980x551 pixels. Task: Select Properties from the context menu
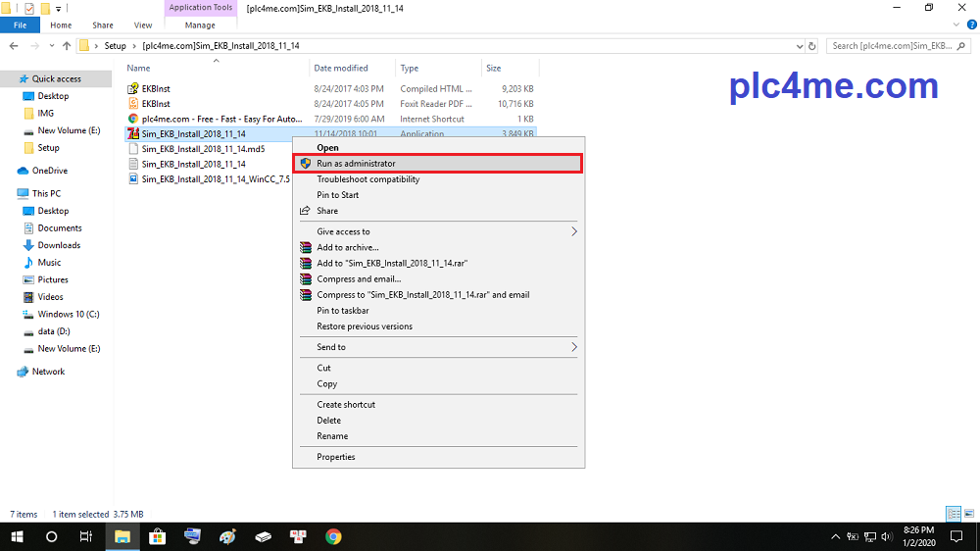tap(336, 457)
